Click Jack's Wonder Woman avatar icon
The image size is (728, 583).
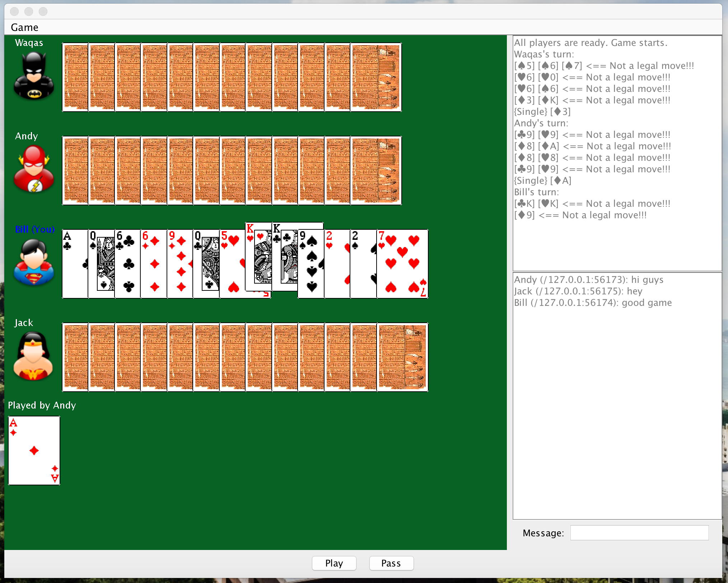(x=33, y=355)
